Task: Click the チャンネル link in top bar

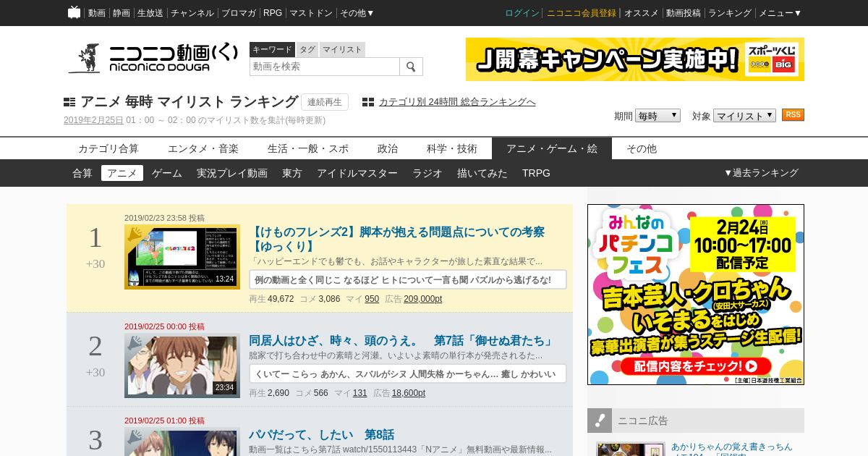Action: pos(192,13)
